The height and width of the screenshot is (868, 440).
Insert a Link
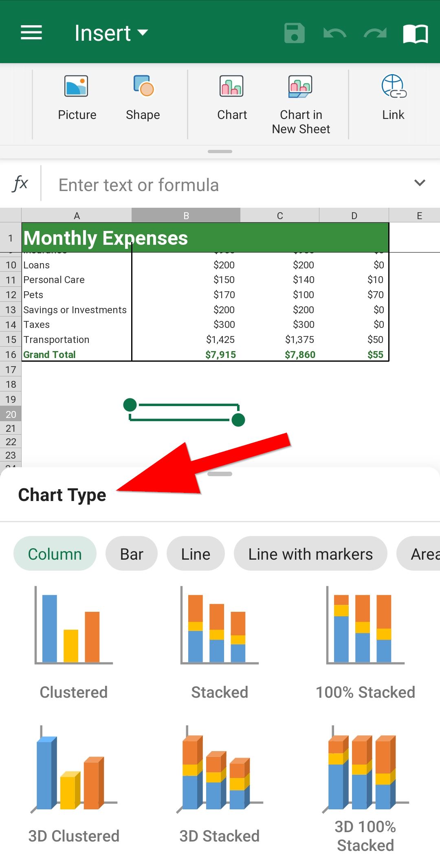393,98
